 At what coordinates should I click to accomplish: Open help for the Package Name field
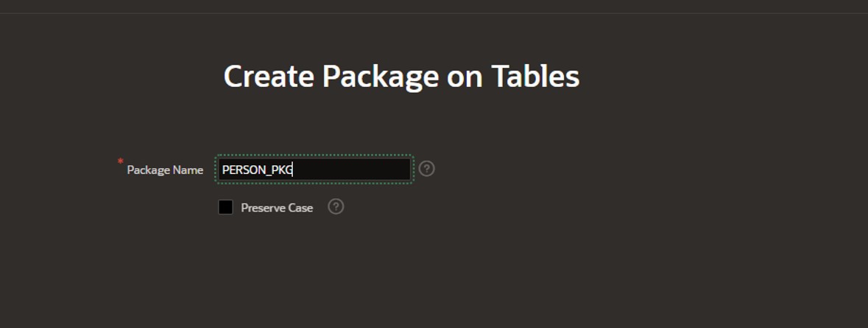pyautogui.click(x=426, y=169)
